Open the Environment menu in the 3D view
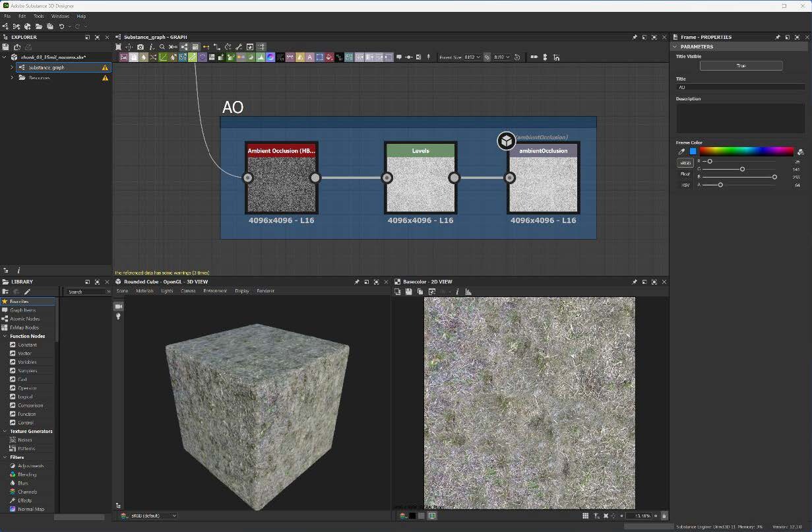 coord(216,290)
